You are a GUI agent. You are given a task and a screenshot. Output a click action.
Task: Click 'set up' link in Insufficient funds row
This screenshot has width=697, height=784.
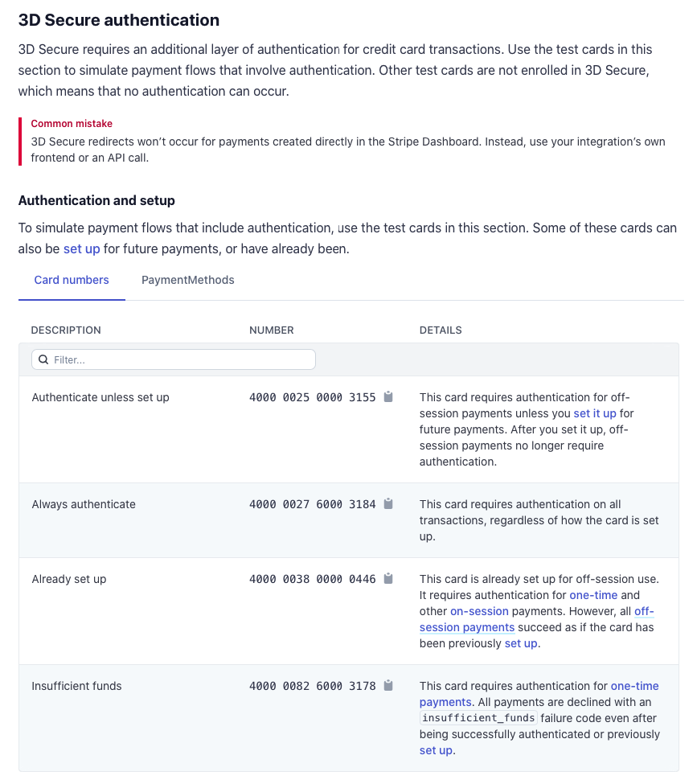coord(436,750)
